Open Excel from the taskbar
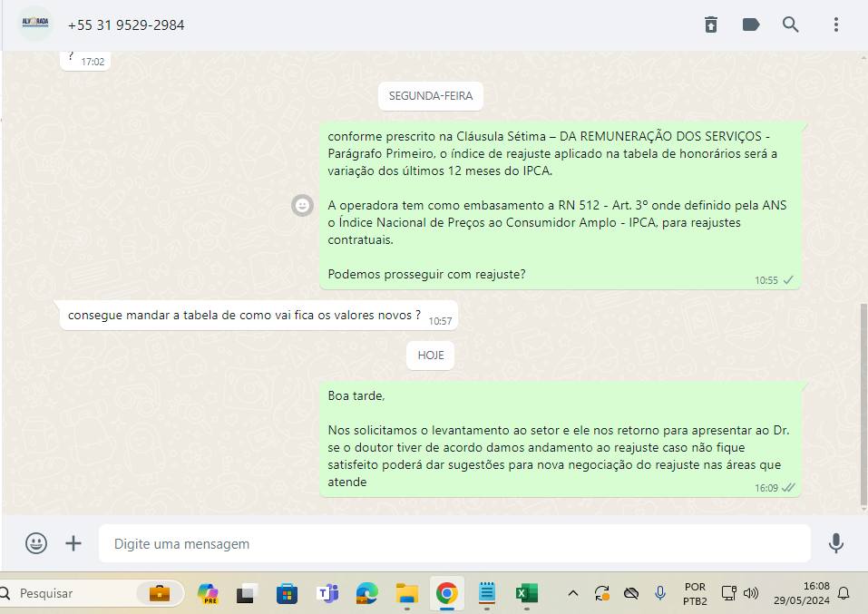 coord(525,593)
